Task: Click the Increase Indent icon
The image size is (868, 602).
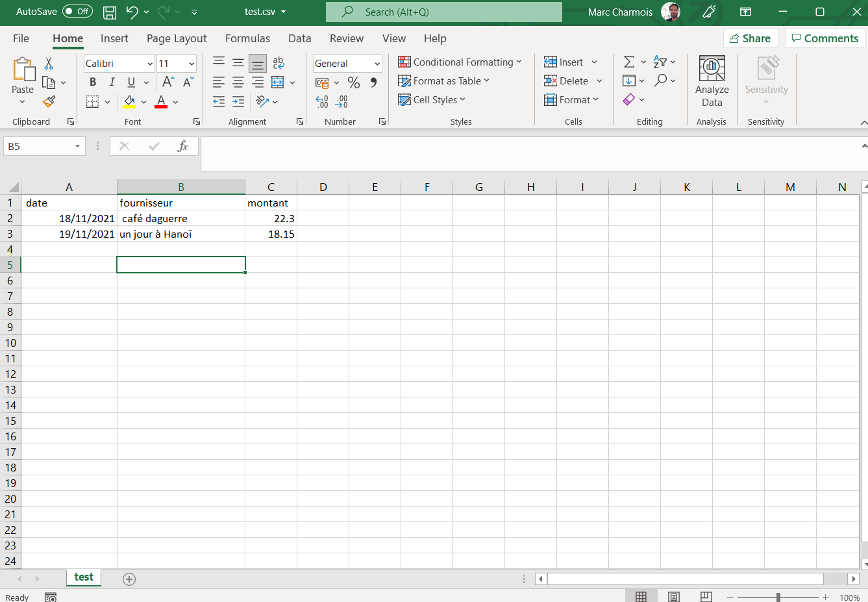Action: click(x=238, y=101)
